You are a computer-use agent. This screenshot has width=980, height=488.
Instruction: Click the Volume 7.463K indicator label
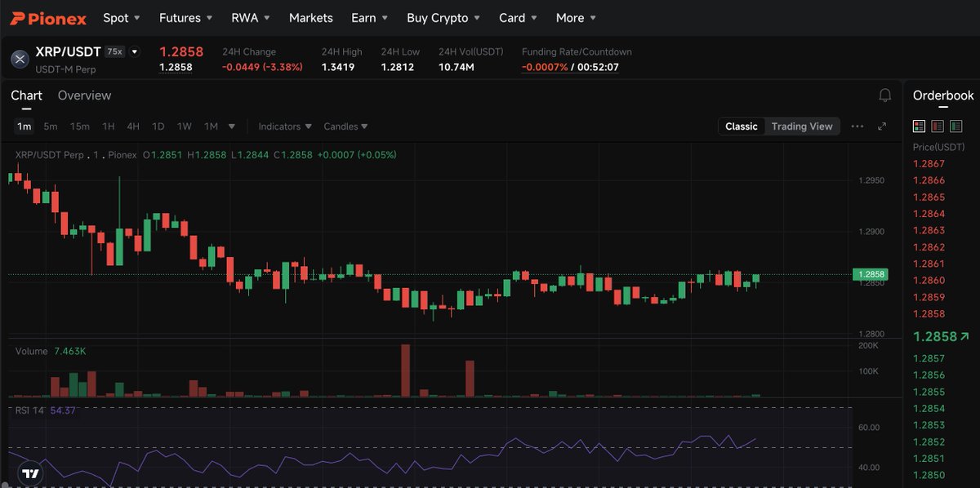[x=51, y=351]
